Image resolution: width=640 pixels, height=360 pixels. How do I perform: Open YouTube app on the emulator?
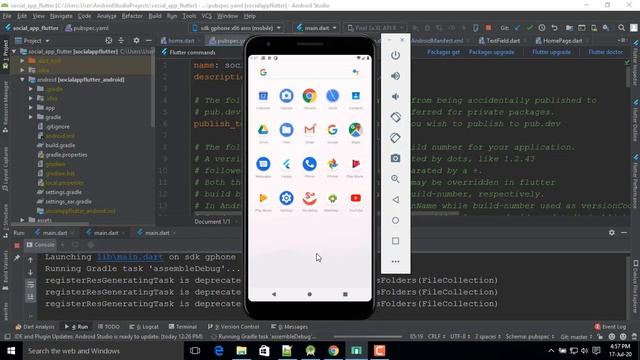(356, 198)
